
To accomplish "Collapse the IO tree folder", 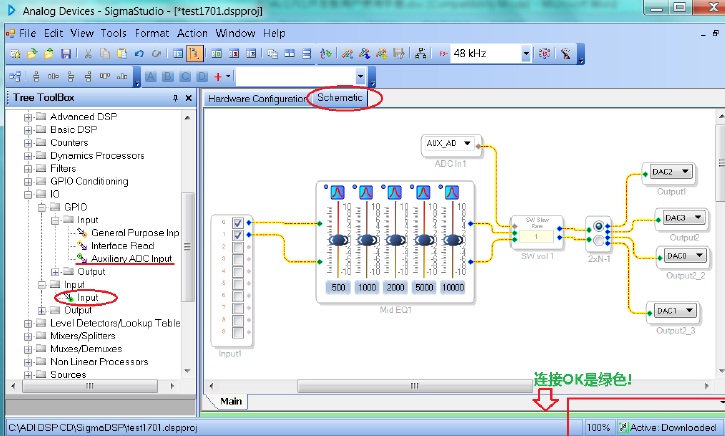I will point(28,195).
